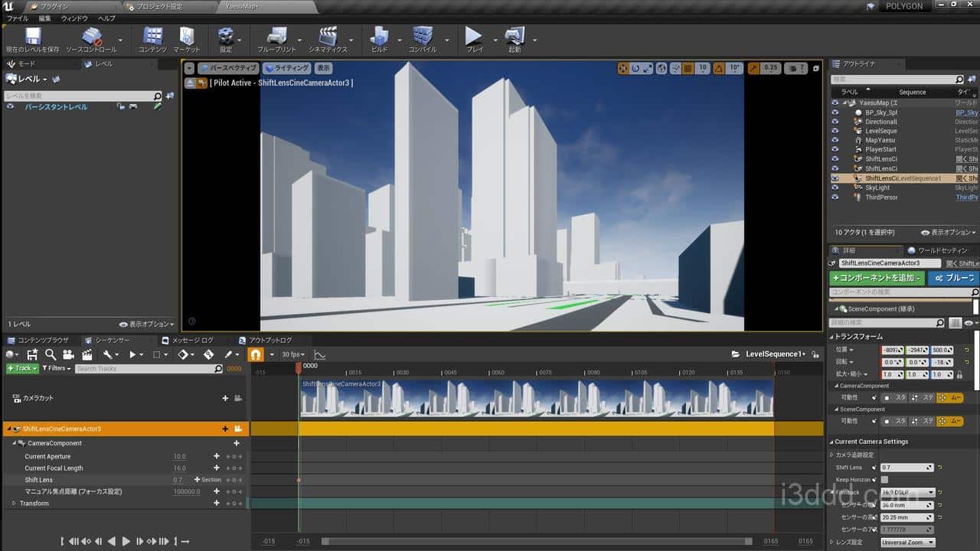Toggle the sequencer snapping magnet icon

[x=256, y=354]
